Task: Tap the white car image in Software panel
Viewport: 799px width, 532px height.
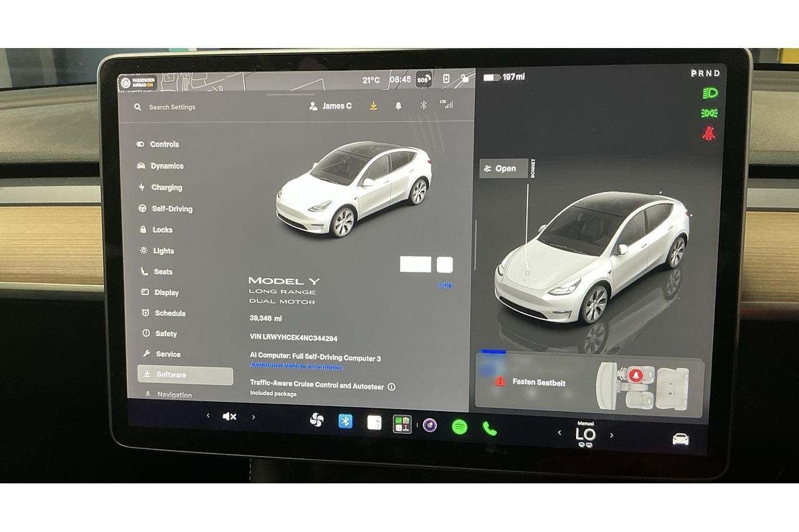Action: 353,189
